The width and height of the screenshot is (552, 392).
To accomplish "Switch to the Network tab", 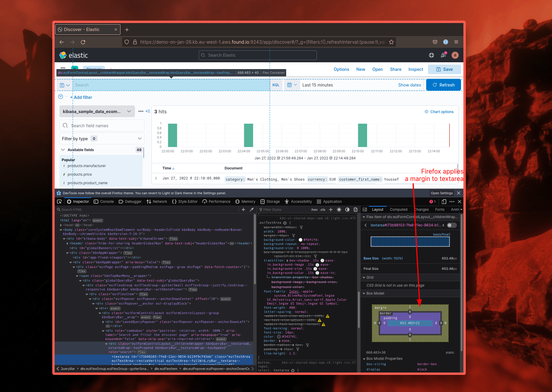I will [157, 202].
